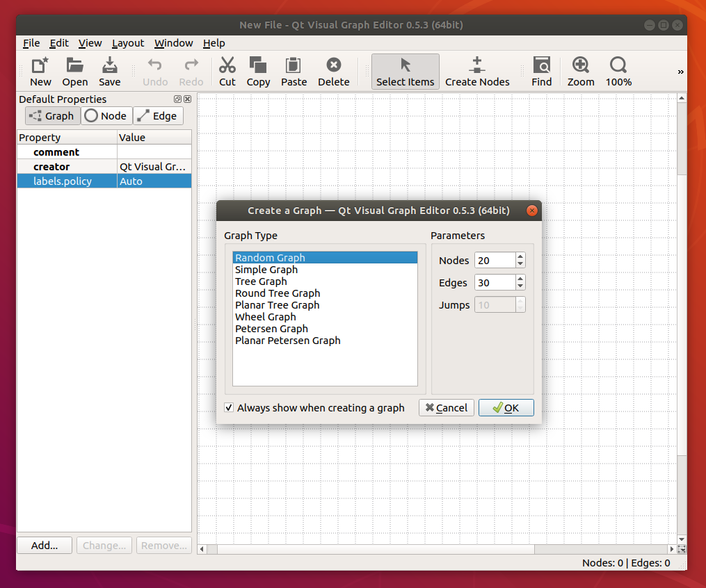Switch to the Node properties tab
The height and width of the screenshot is (588, 706).
click(x=106, y=115)
